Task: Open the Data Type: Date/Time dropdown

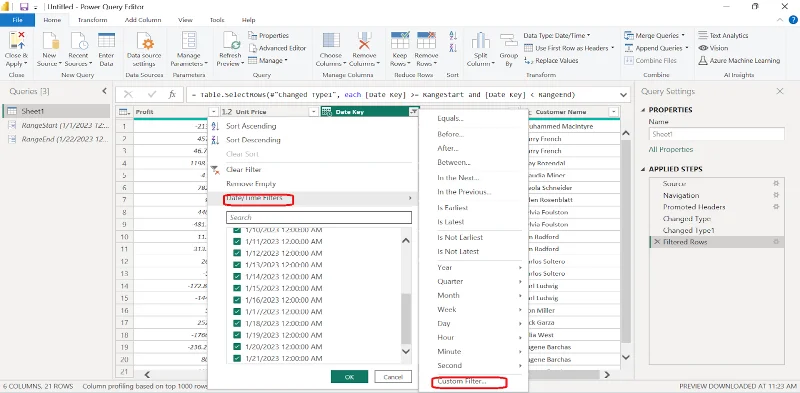Action: pos(557,35)
